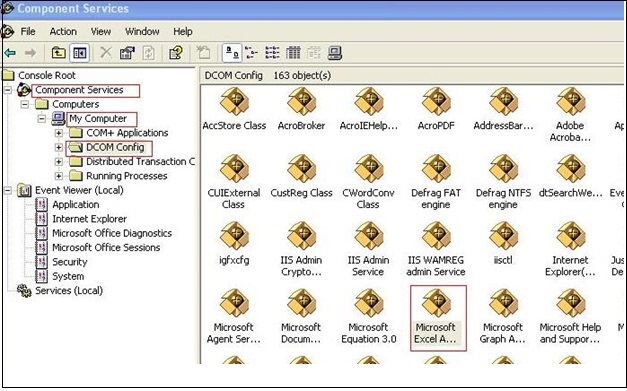Select DCOM Config in the tree

click(115, 148)
